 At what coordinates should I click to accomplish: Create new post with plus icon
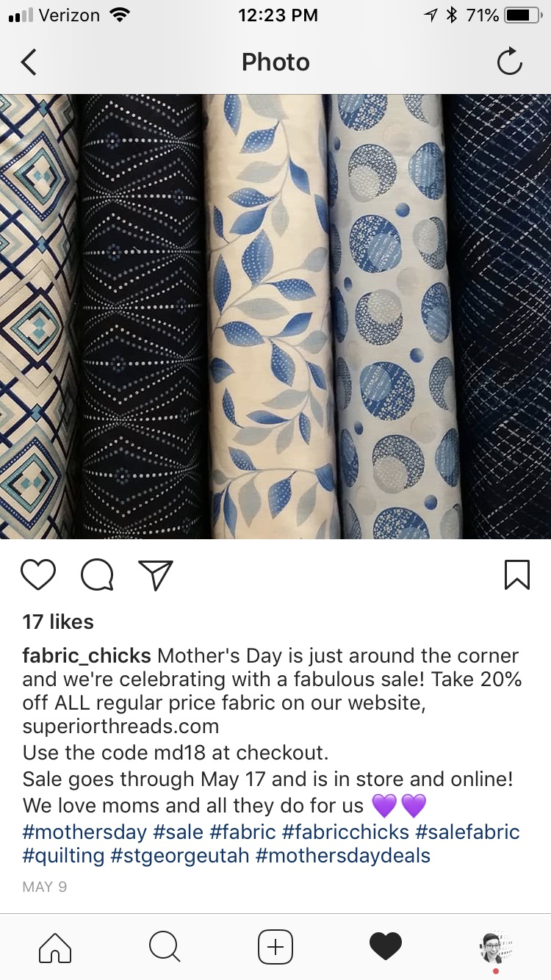tap(275, 947)
